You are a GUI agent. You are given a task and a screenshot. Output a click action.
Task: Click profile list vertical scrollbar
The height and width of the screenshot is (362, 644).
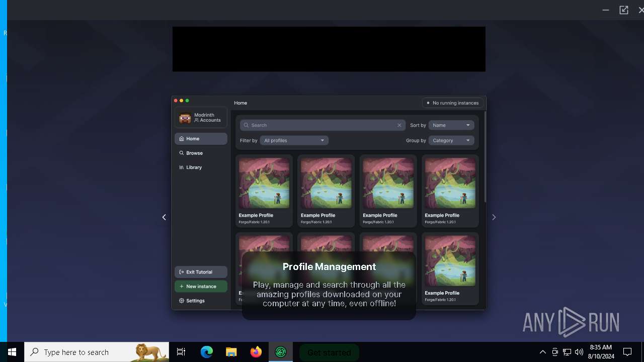(x=485, y=157)
